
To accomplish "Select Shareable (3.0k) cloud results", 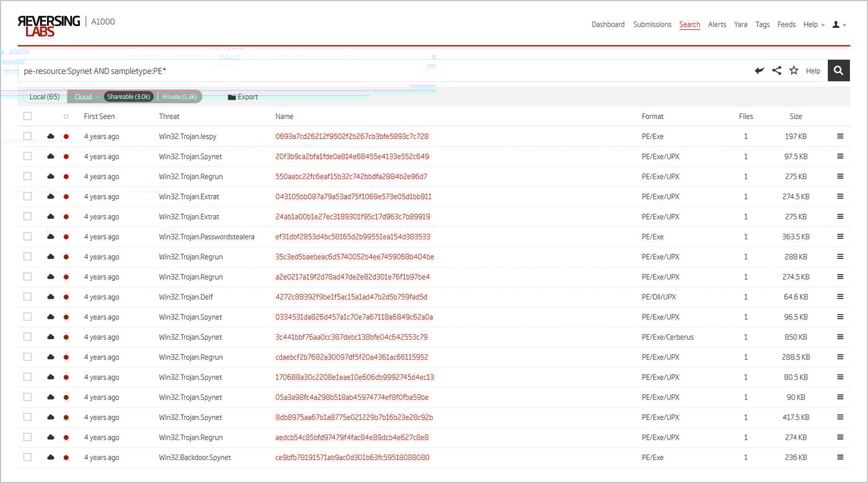I will point(129,97).
